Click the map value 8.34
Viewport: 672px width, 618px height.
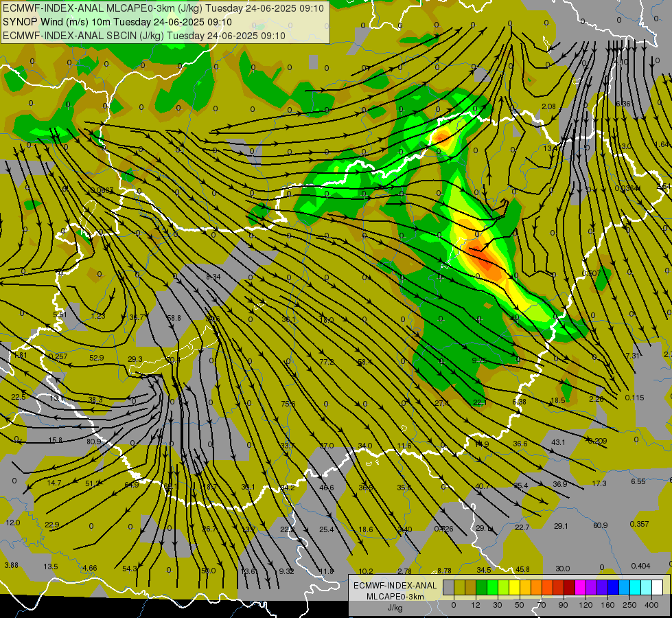[213, 277]
